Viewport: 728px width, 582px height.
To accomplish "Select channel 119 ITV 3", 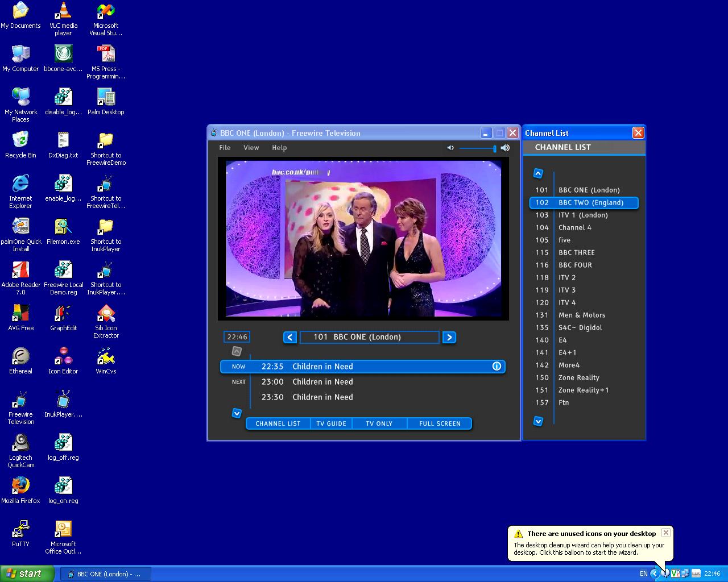I will point(584,290).
